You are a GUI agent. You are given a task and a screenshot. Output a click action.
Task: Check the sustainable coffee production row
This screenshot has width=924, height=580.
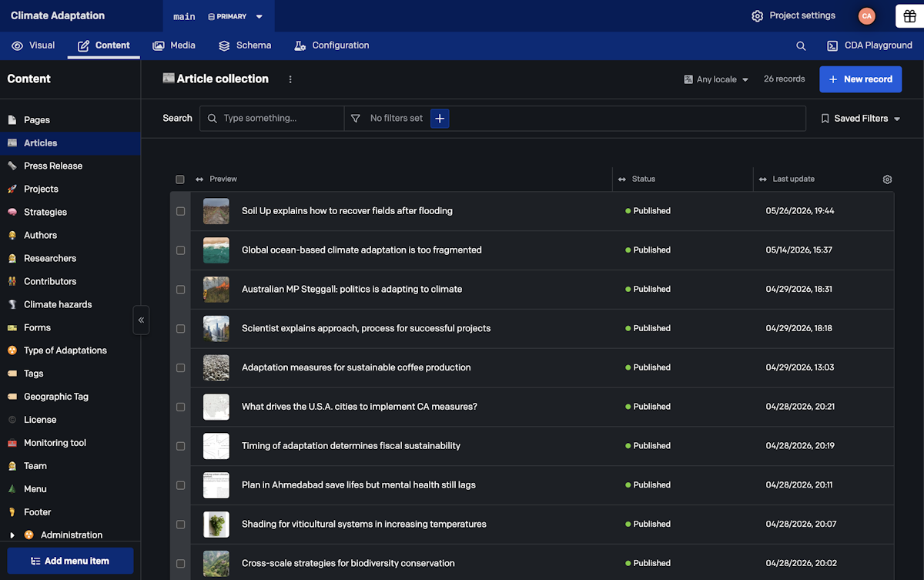coord(180,368)
